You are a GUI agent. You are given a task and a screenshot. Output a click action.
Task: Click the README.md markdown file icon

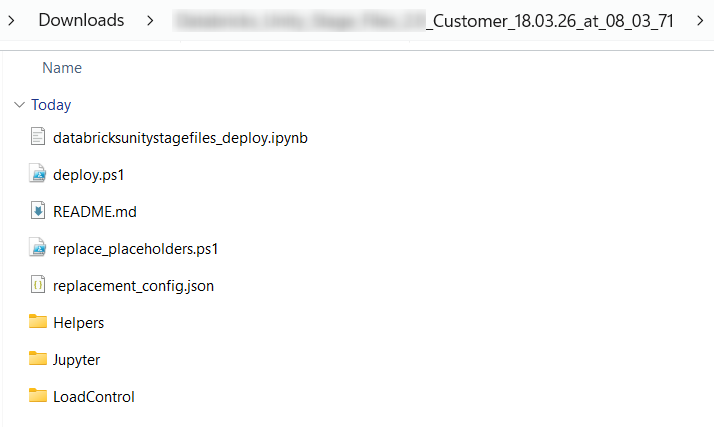pyautogui.click(x=38, y=211)
